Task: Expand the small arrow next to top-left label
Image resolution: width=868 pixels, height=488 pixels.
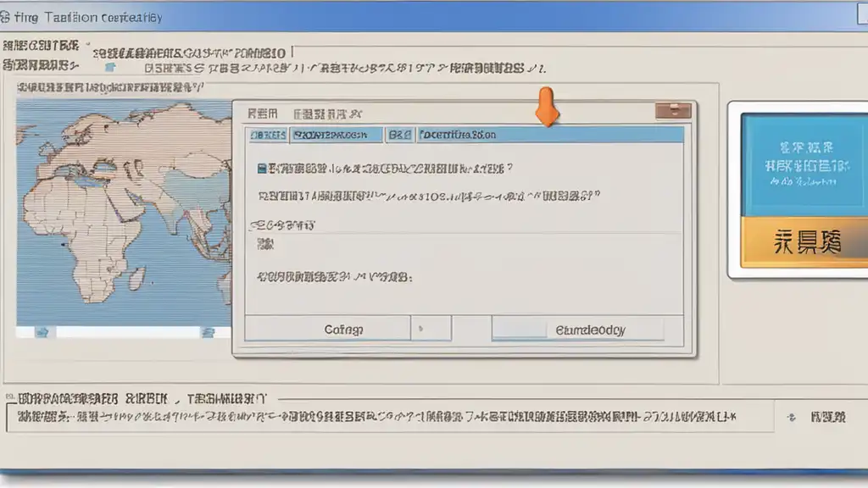Action: [x=88, y=43]
